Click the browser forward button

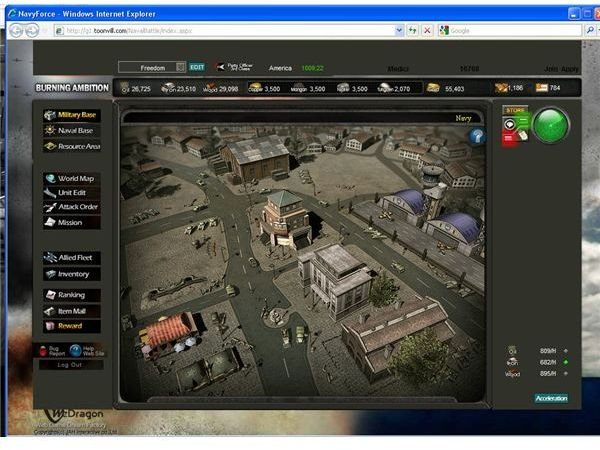pos(32,30)
